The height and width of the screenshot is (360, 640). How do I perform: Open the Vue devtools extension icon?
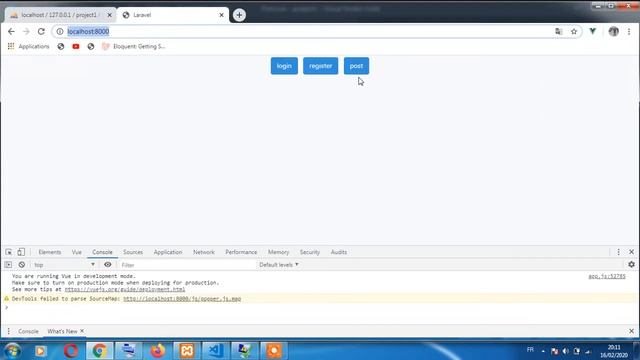(593, 31)
